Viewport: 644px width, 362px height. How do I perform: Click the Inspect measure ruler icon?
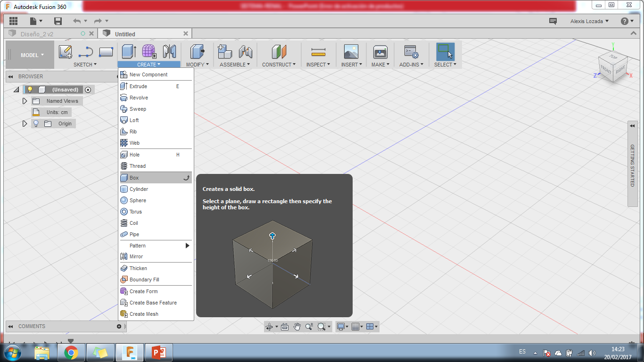pyautogui.click(x=318, y=52)
